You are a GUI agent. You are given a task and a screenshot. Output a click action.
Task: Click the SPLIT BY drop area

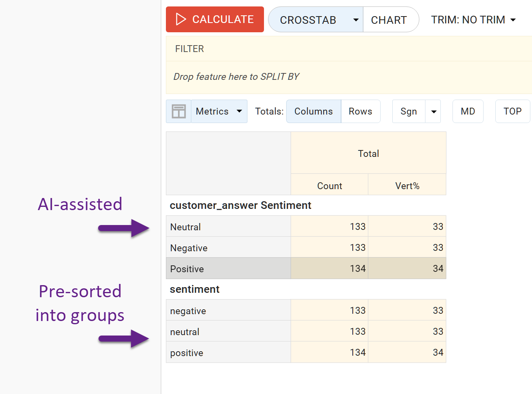tap(236, 77)
